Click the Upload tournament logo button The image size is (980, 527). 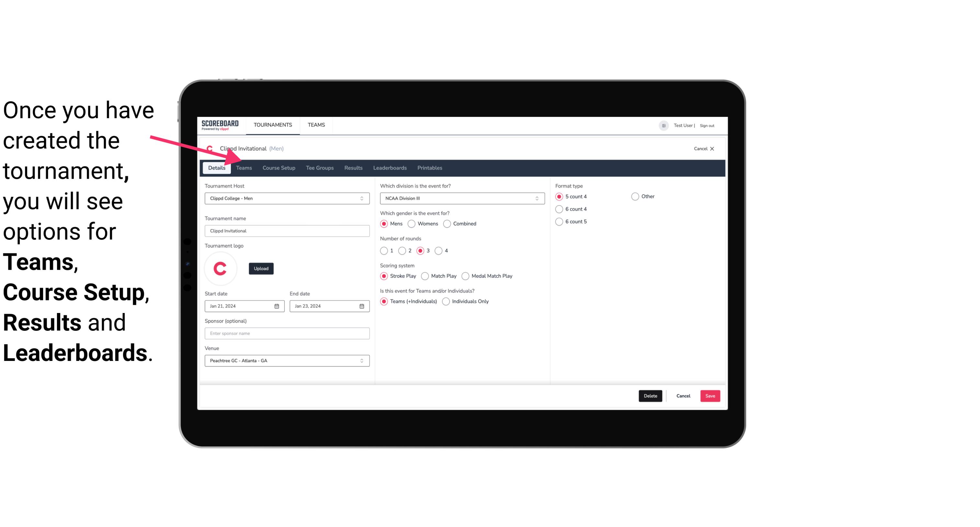tap(261, 268)
